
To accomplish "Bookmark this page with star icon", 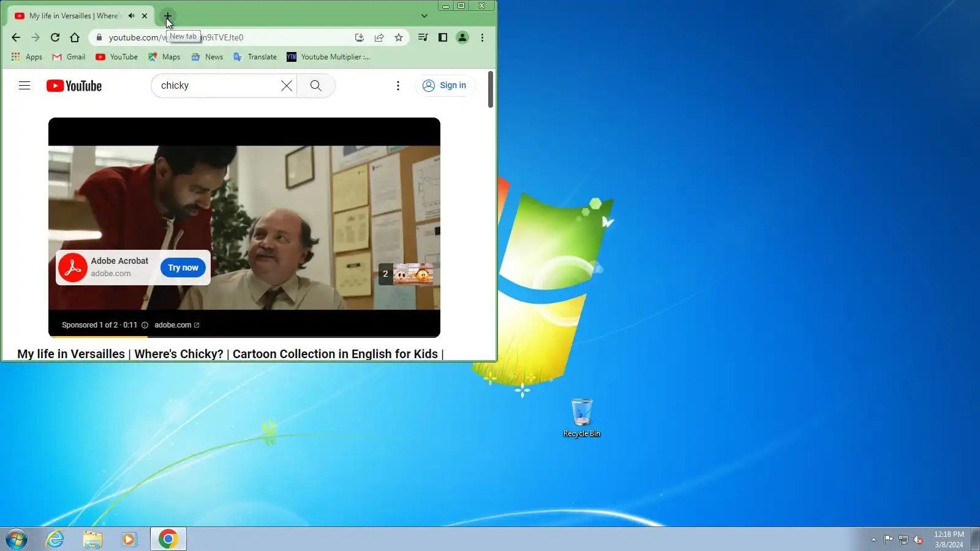I will click(x=399, y=37).
